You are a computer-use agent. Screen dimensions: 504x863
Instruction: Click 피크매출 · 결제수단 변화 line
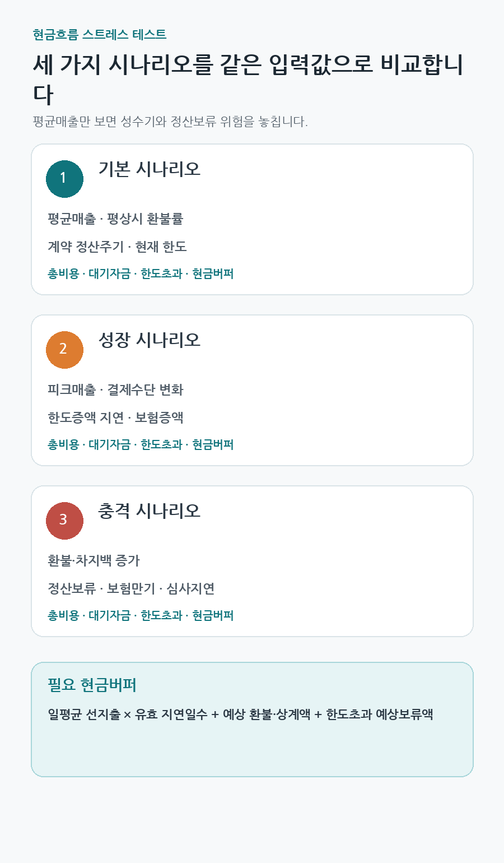[115, 390]
